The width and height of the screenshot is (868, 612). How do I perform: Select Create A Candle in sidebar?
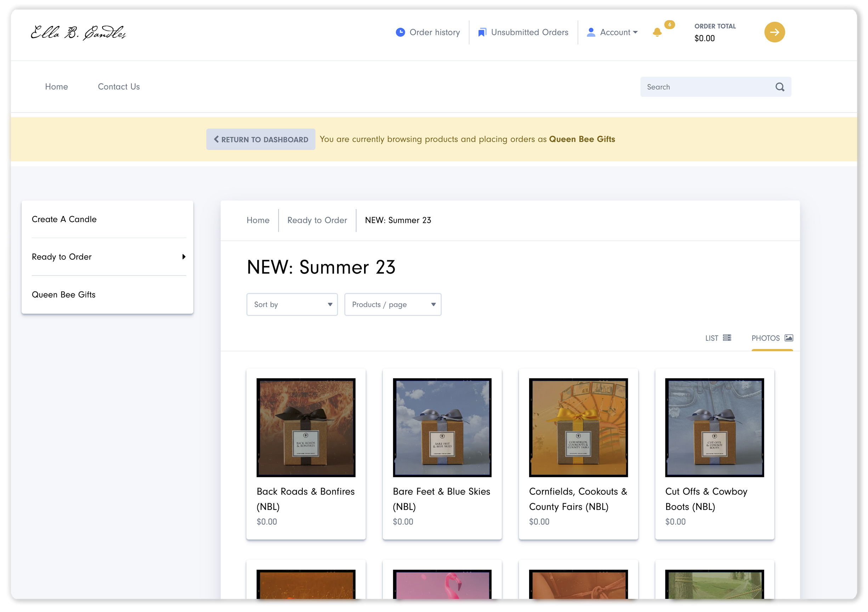point(64,219)
